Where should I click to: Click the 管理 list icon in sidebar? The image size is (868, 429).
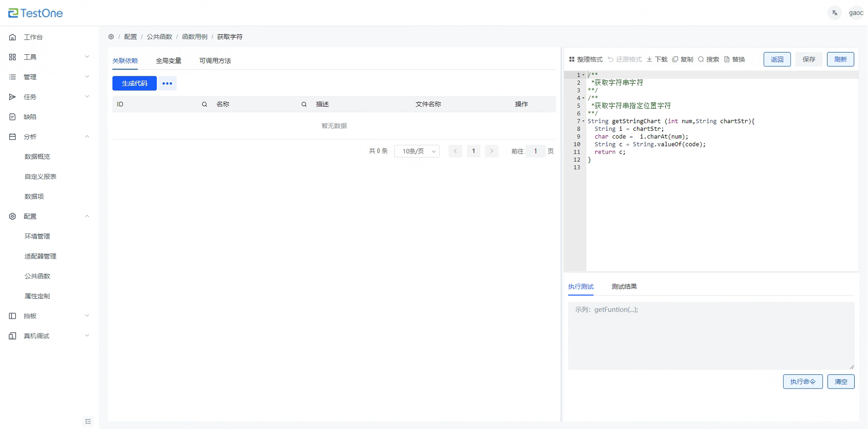pyautogui.click(x=12, y=77)
